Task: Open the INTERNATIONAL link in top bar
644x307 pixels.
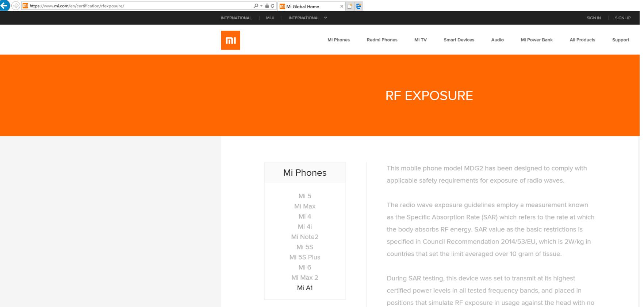Action: [x=236, y=18]
